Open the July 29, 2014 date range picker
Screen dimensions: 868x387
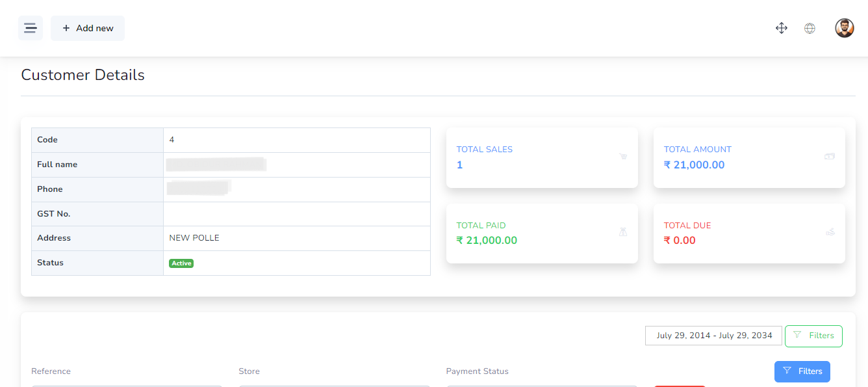tap(713, 336)
